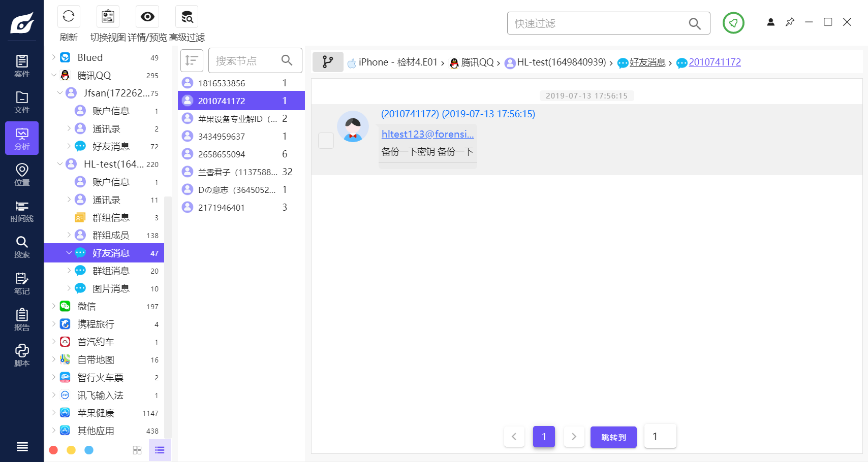Open the 脚本 script sidebar panel
The image size is (868, 462).
22,355
